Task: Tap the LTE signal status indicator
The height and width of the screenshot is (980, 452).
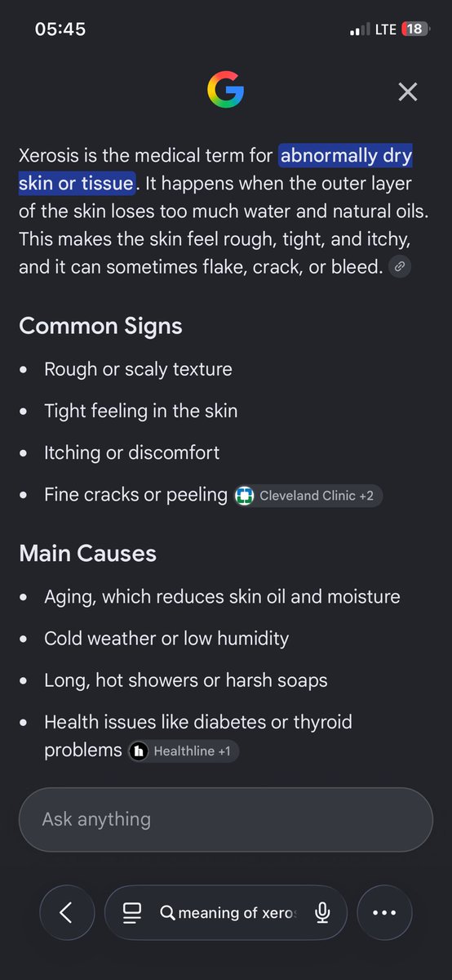Action: point(385,29)
